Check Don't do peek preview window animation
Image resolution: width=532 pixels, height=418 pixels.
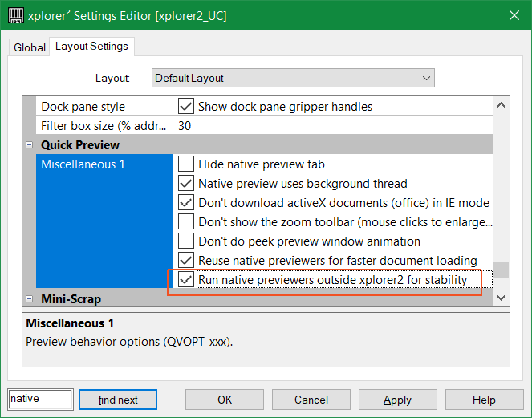click(186, 241)
